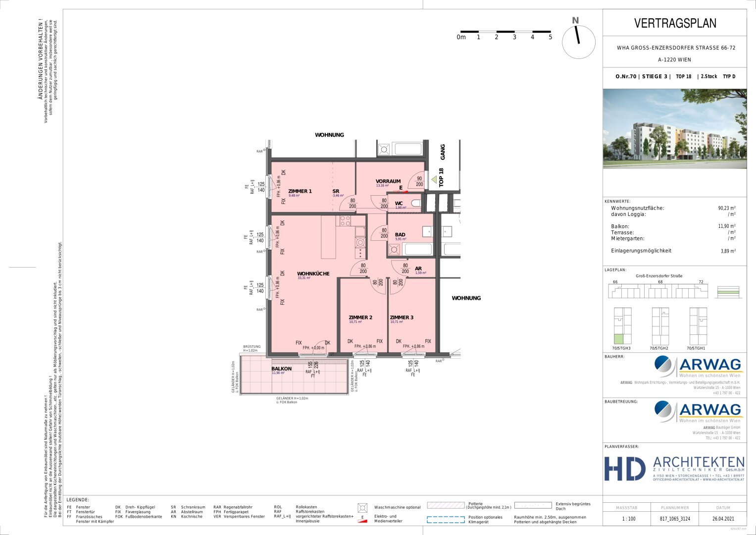Viewport: 756px width, 535px height.
Task: Click the plan number 817_1065_3124
Action: 675,519
